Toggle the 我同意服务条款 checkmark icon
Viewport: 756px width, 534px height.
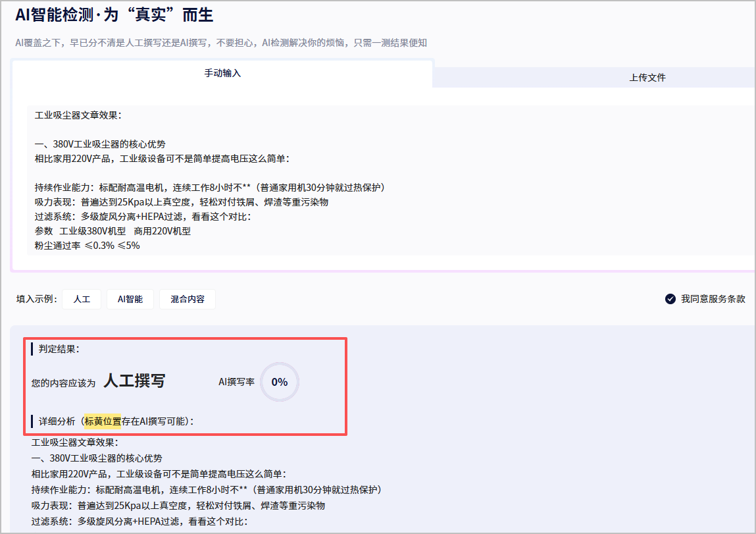click(670, 299)
